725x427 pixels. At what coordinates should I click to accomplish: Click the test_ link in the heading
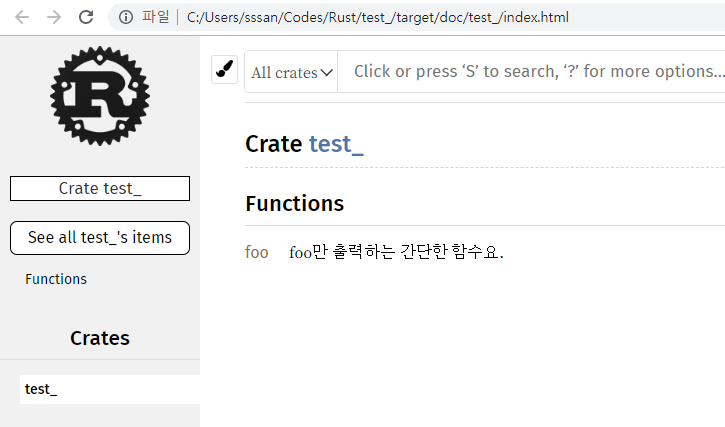336,144
